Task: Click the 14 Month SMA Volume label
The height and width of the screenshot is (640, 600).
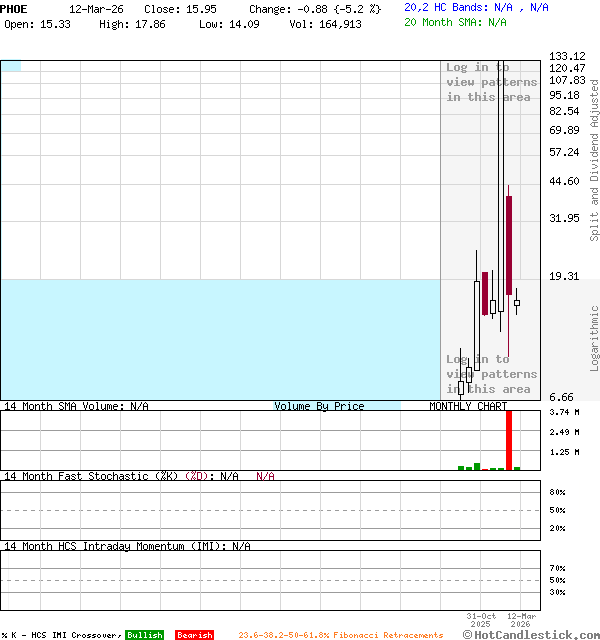Action: coord(76,406)
